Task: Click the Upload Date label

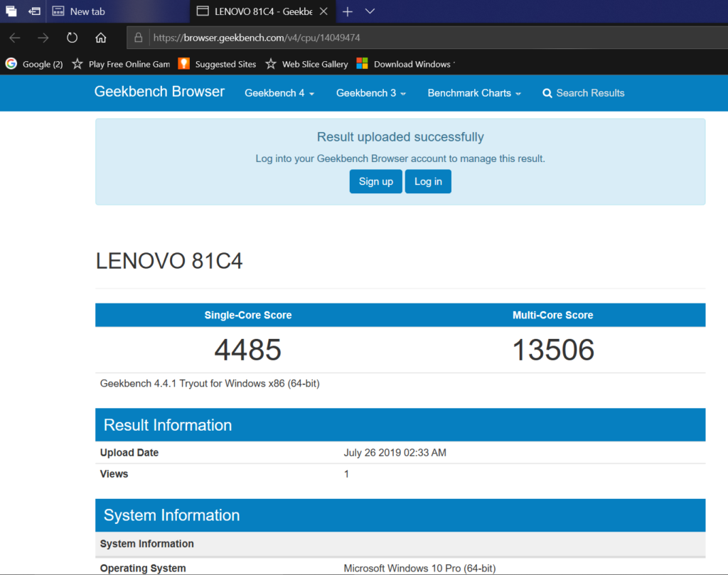Action: pyautogui.click(x=129, y=453)
